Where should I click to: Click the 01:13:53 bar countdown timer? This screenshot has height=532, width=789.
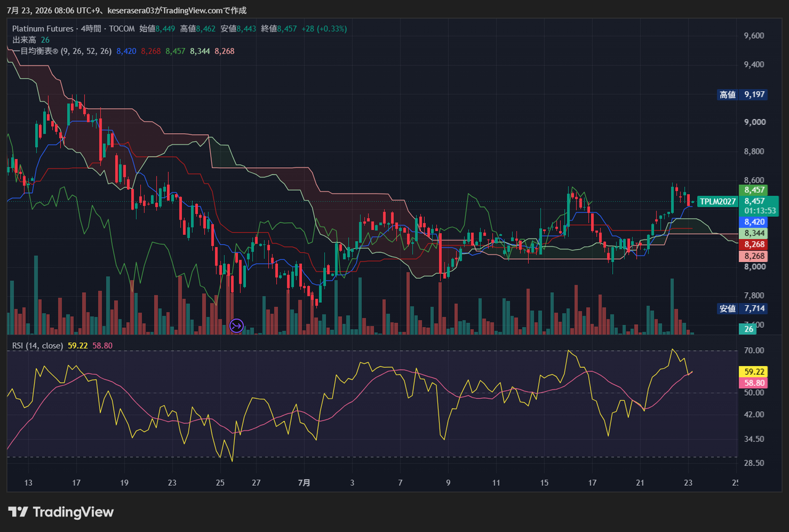tap(759, 211)
